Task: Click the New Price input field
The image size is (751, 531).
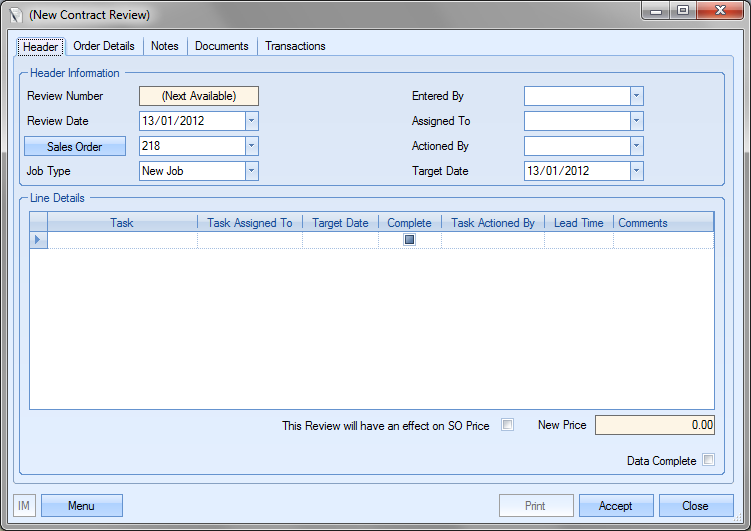Action: (x=654, y=425)
